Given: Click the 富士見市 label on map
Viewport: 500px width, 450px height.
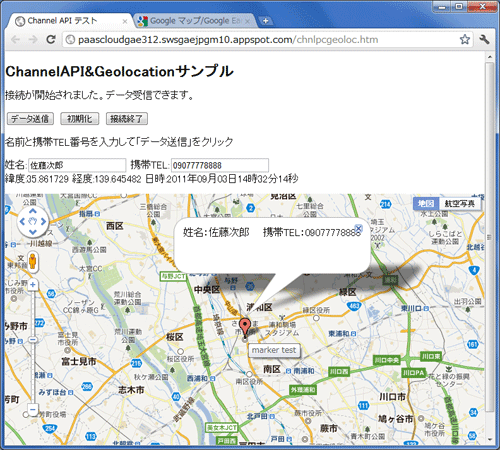Looking at the screenshot, I should [79, 361].
